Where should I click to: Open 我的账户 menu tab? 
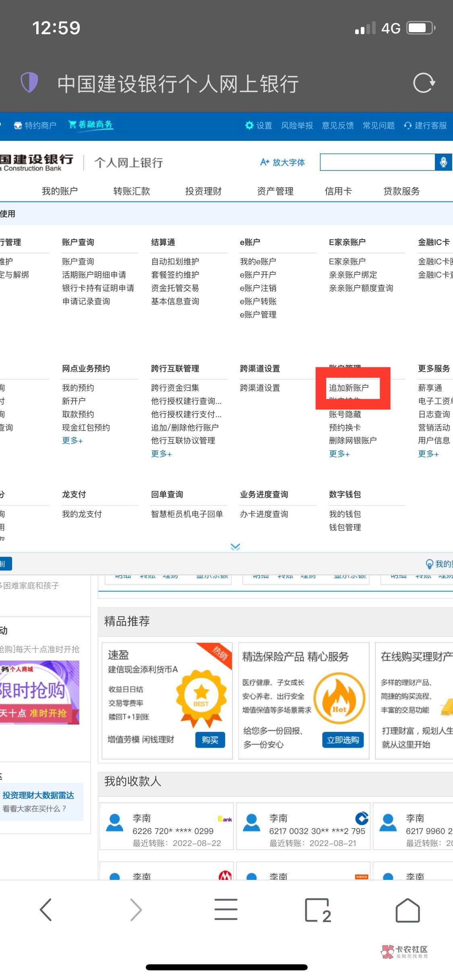[60, 191]
